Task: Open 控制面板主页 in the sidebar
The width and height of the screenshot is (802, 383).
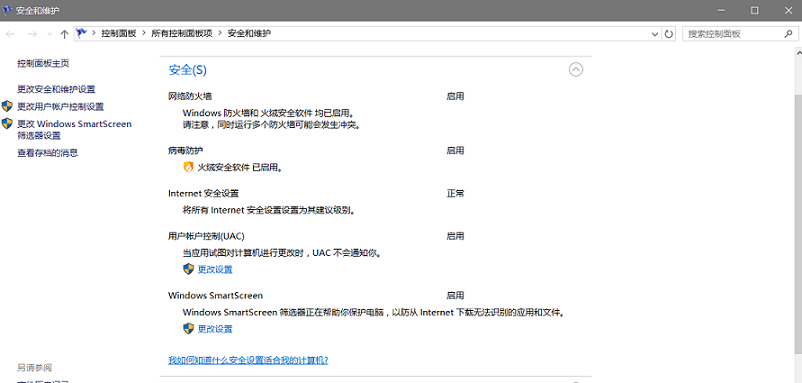Action: [43, 63]
